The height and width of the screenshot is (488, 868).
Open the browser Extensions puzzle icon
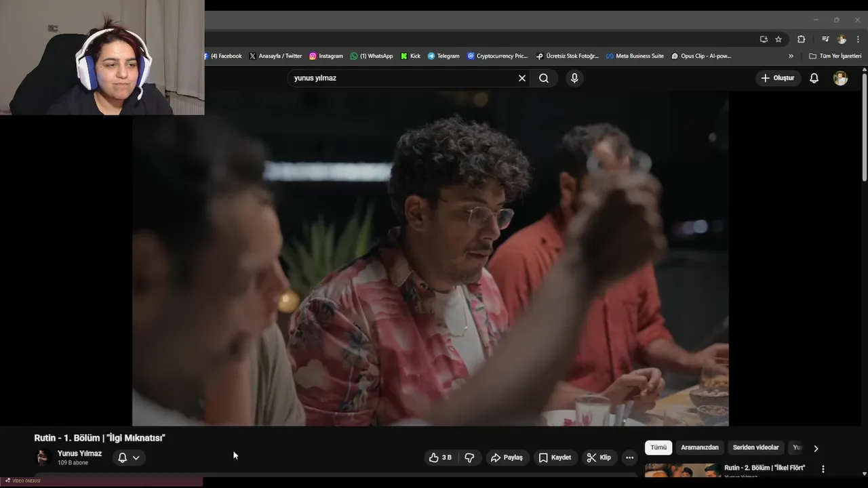pos(801,39)
